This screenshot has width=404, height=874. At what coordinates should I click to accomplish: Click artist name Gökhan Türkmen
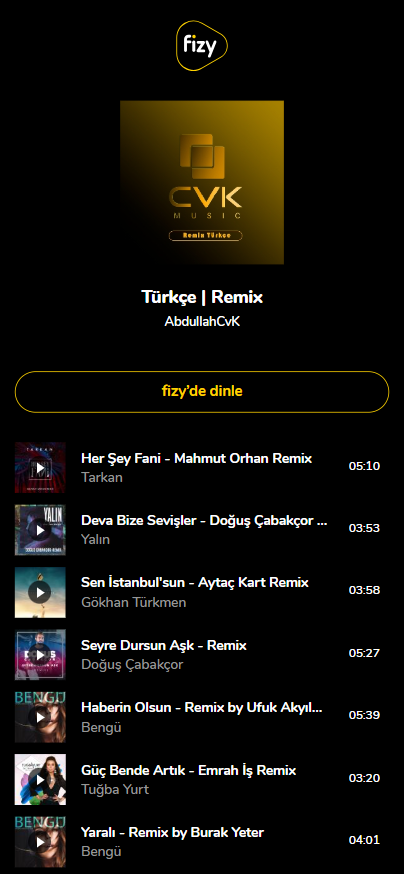point(134,603)
